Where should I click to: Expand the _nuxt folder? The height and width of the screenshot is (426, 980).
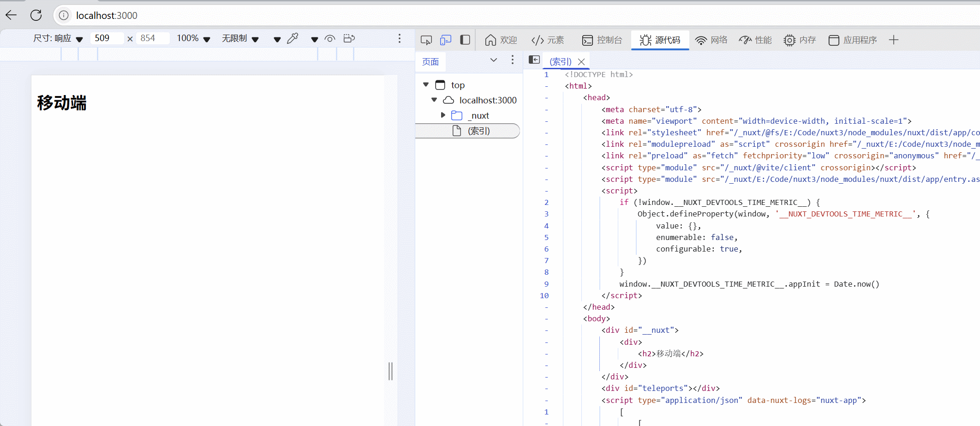coord(443,115)
